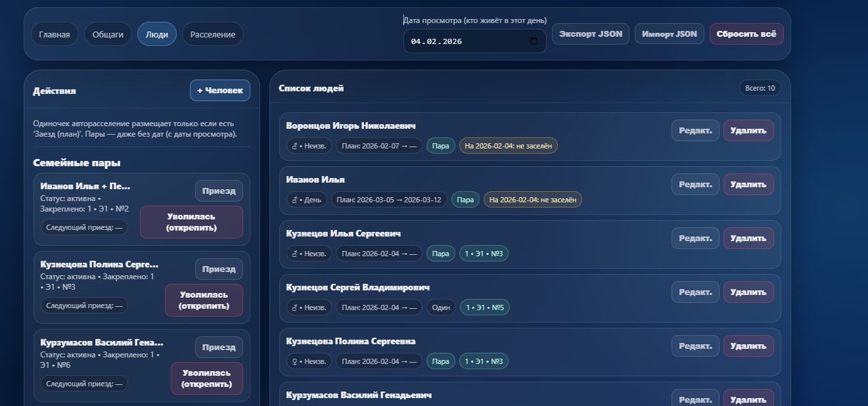This screenshot has width=868, height=406.
Task: Edit Кузнецова Полина Сергеевна record
Action: [695, 346]
